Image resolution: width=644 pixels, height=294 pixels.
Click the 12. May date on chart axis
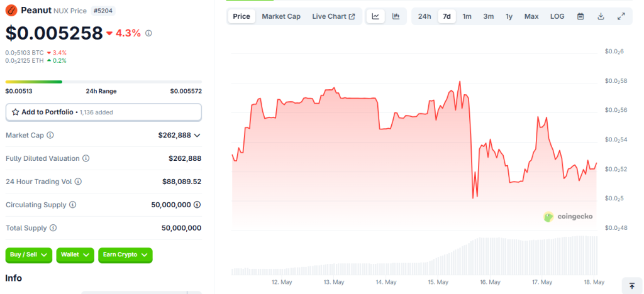tap(282, 282)
